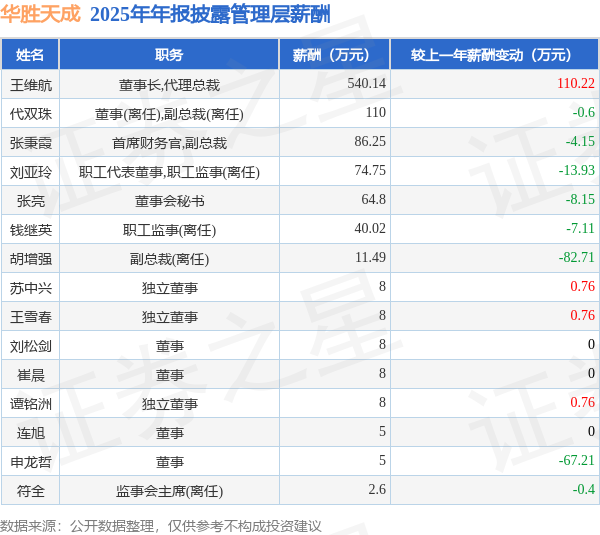Select the name 张秉霞
The width and height of the screenshot is (600, 535).
pyautogui.click(x=31, y=143)
